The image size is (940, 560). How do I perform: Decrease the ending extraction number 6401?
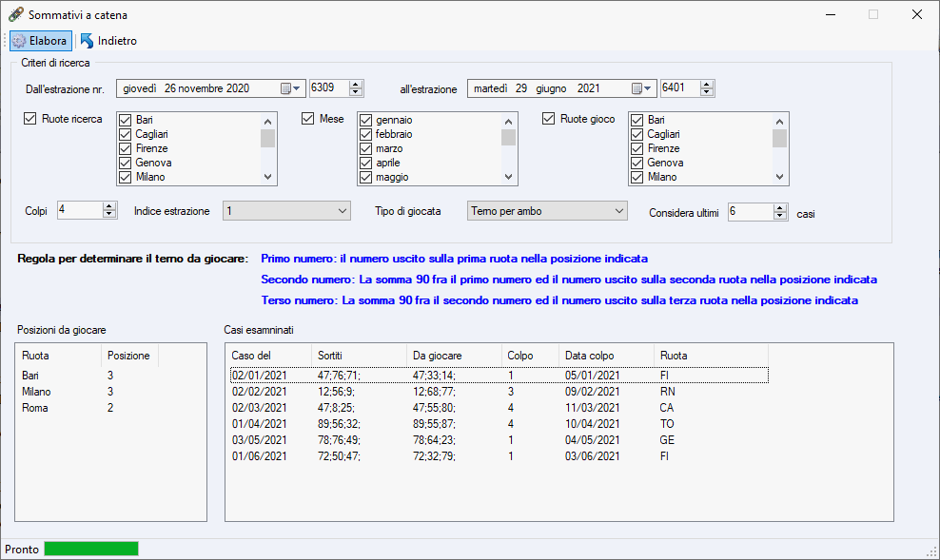click(707, 92)
